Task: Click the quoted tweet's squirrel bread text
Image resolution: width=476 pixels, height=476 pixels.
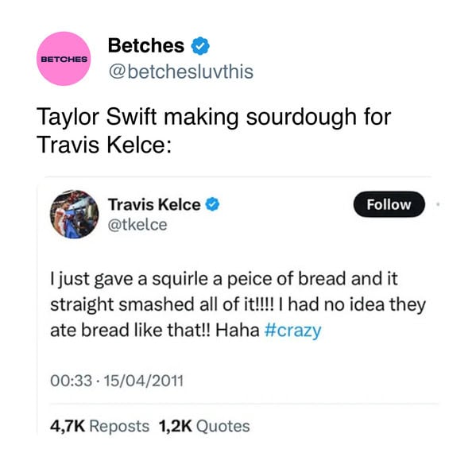Action: coord(238,304)
